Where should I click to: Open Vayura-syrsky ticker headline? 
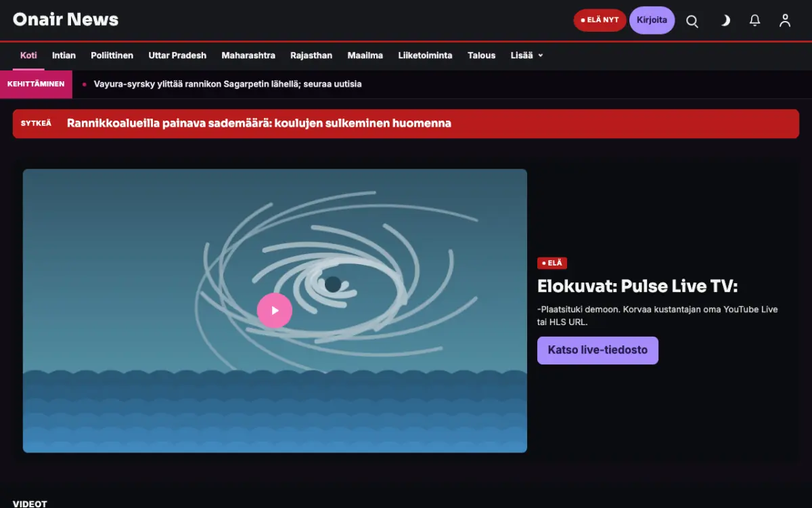coord(227,84)
